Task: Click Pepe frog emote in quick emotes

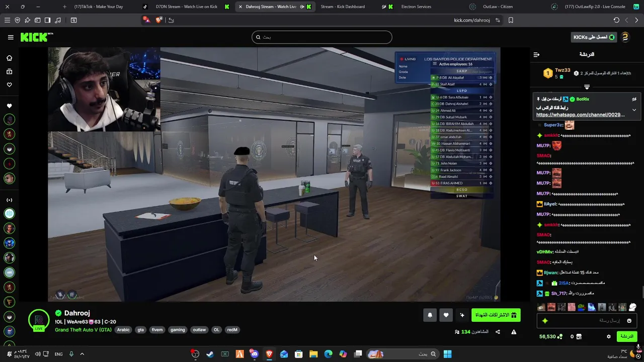Action: (x=581, y=307)
